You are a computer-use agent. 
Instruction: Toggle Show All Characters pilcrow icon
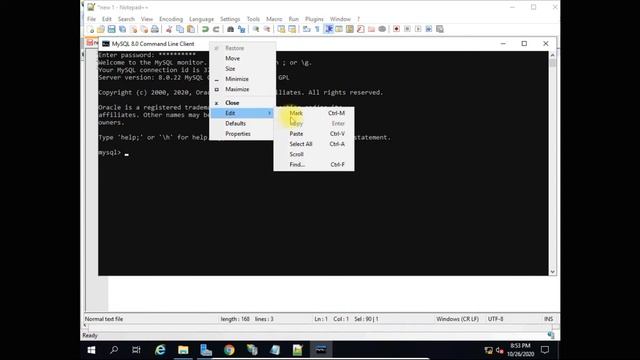click(x=317, y=29)
